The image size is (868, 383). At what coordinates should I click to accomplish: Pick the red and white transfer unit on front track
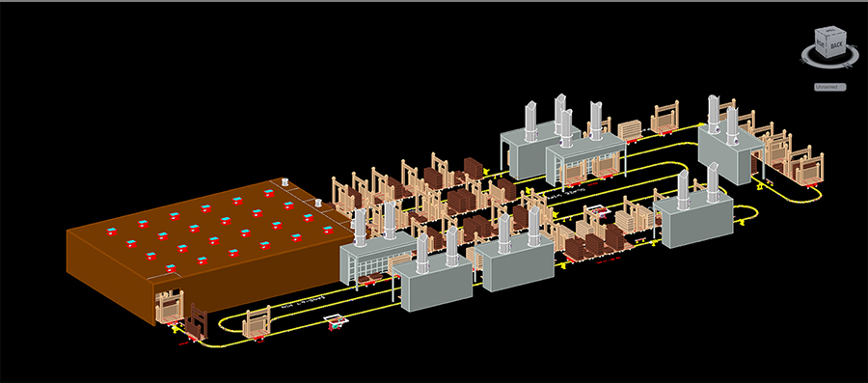coord(335,321)
